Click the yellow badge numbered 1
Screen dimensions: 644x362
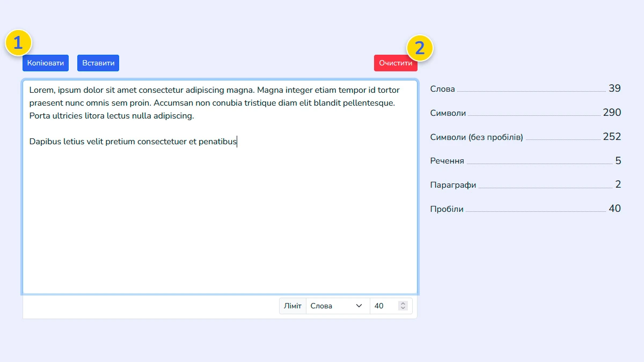click(x=18, y=42)
